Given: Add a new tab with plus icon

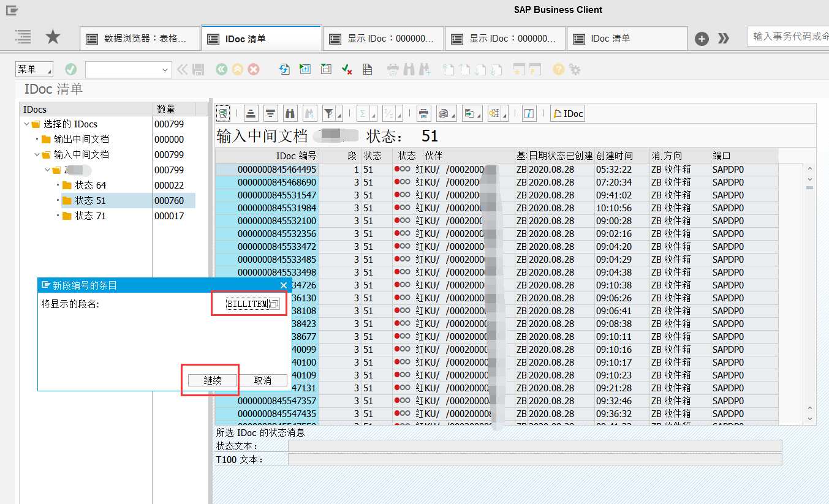Looking at the screenshot, I should coord(702,39).
